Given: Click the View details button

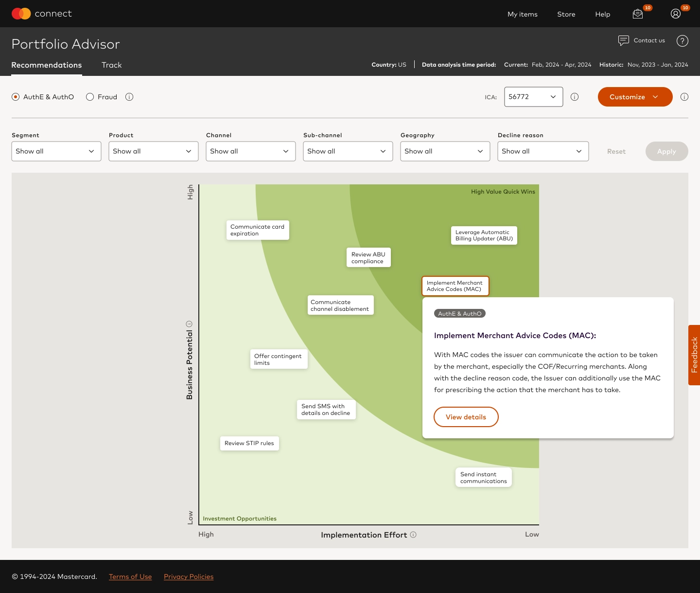Looking at the screenshot, I should click(466, 417).
